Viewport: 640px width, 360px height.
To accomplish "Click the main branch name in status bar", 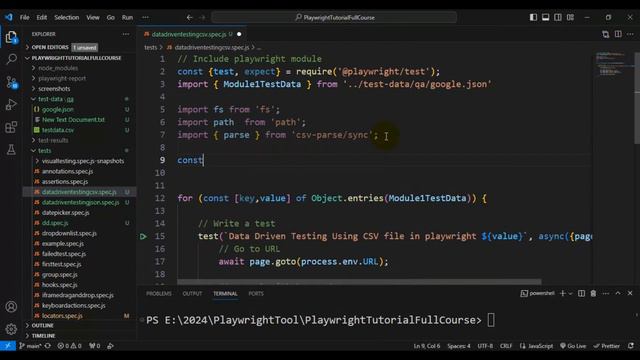I will click(x=31, y=346).
